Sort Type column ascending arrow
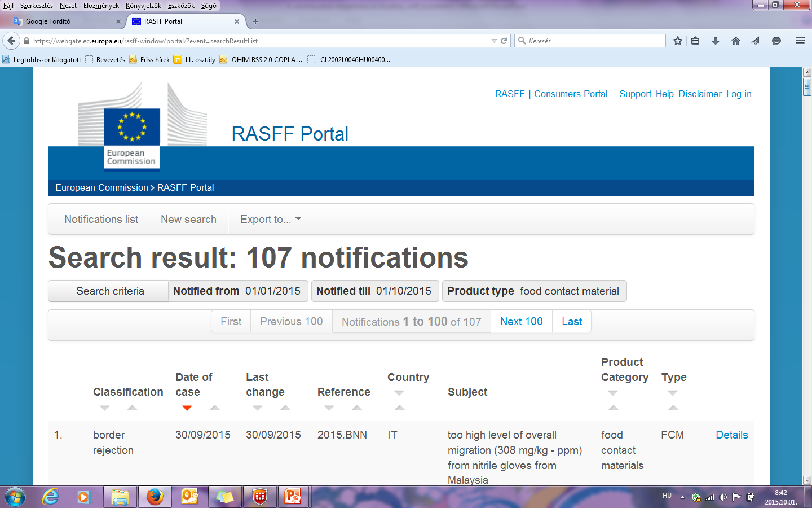812x508 pixels. (673, 408)
